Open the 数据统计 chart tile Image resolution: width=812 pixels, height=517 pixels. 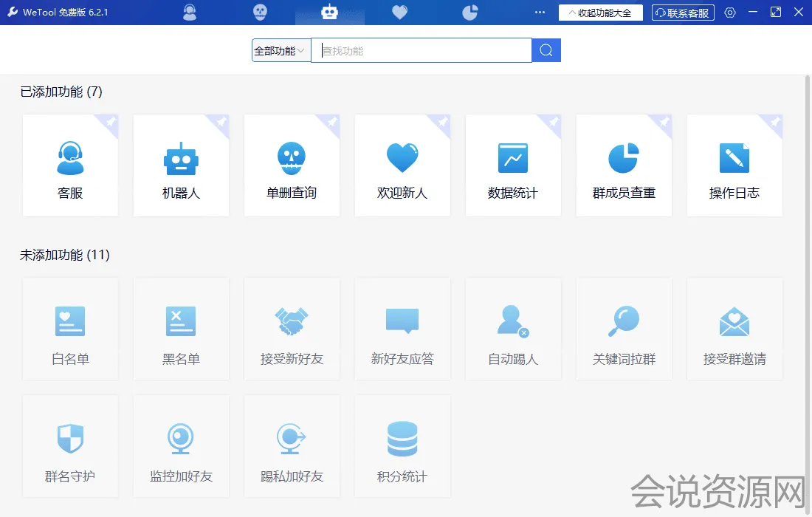tap(513, 165)
